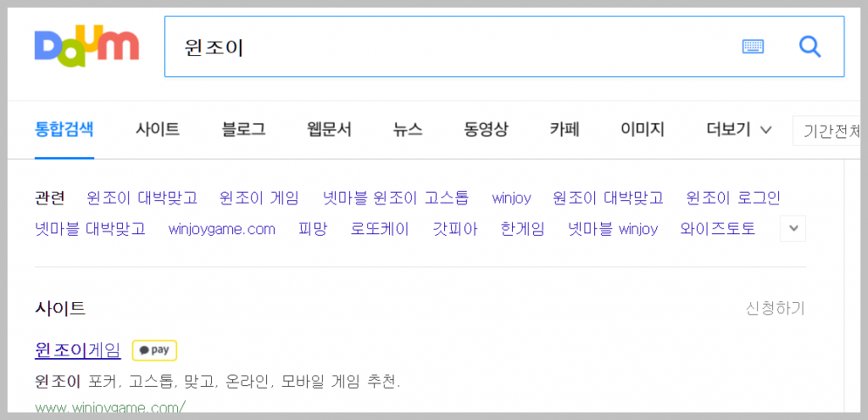Switch to the 웹문서 tab
Screen dimensions: 868x420
click(330, 130)
